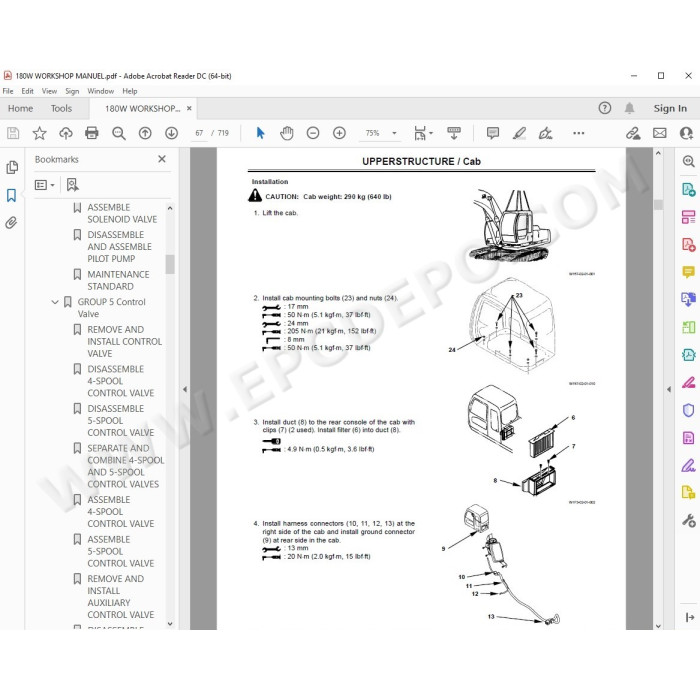
Task: Open ASSEMBLE SOLENOID VALVE bookmark
Action: [x=122, y=213]
